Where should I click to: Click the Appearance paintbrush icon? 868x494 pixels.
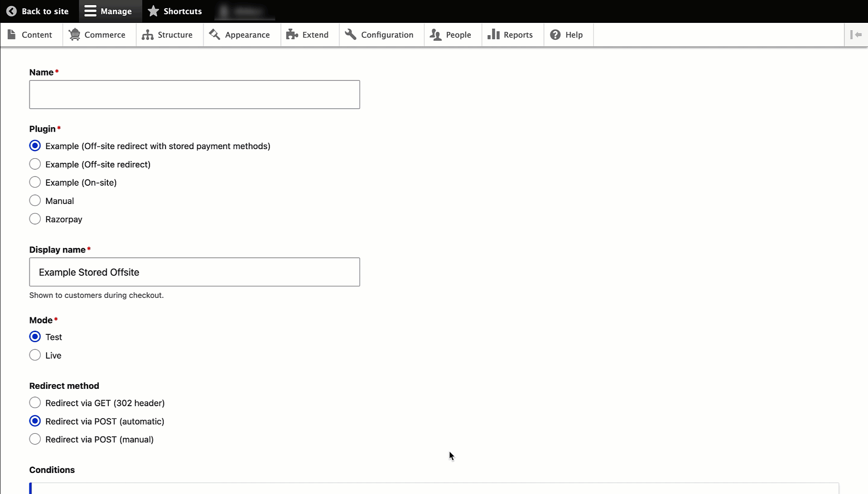tap(215, 34)
